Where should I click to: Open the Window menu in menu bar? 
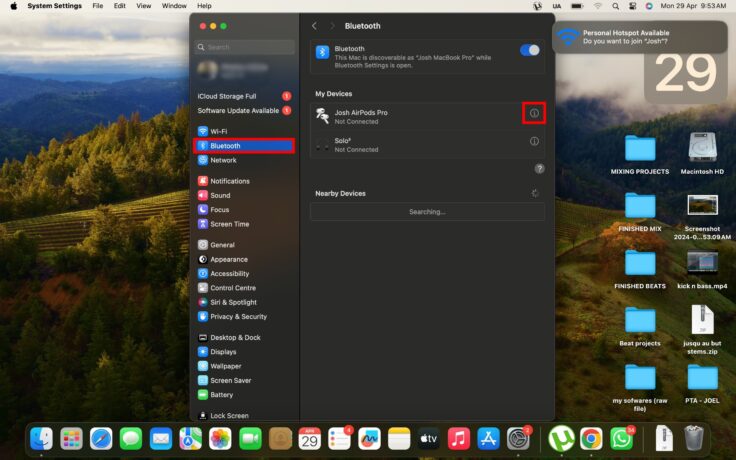(174, 6)
